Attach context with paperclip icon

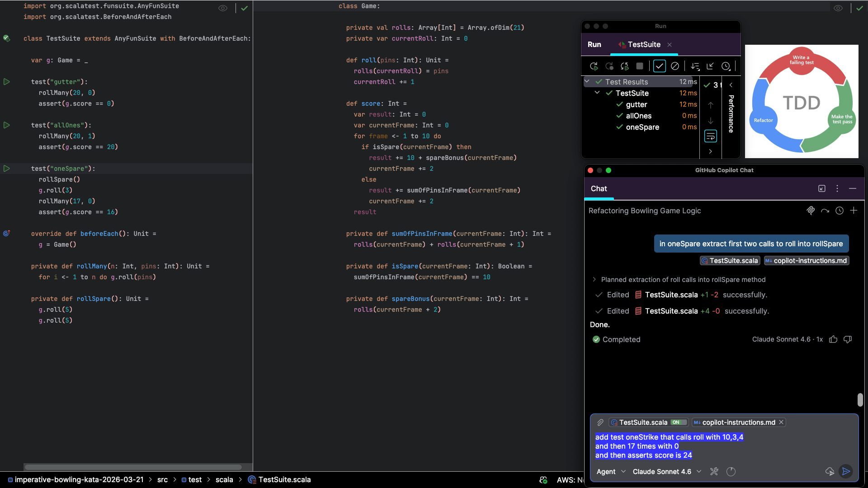(600, 422)
